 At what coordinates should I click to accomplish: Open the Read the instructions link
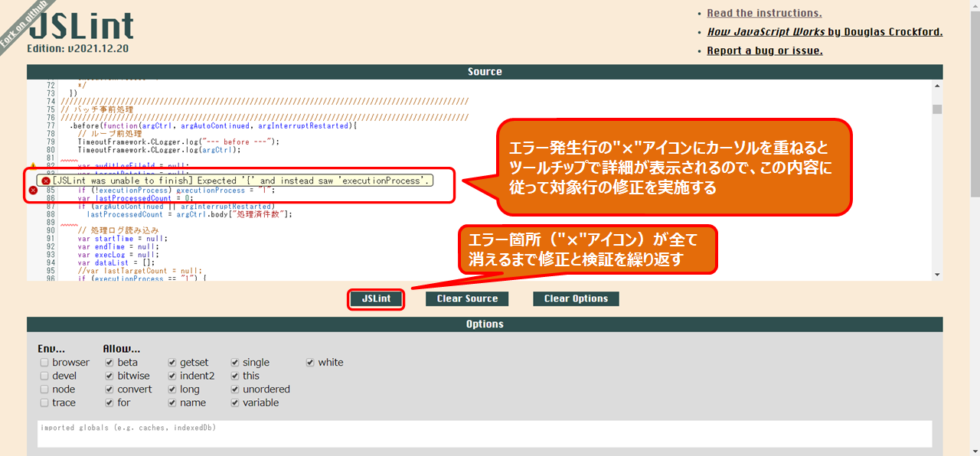tap(764, 13)
